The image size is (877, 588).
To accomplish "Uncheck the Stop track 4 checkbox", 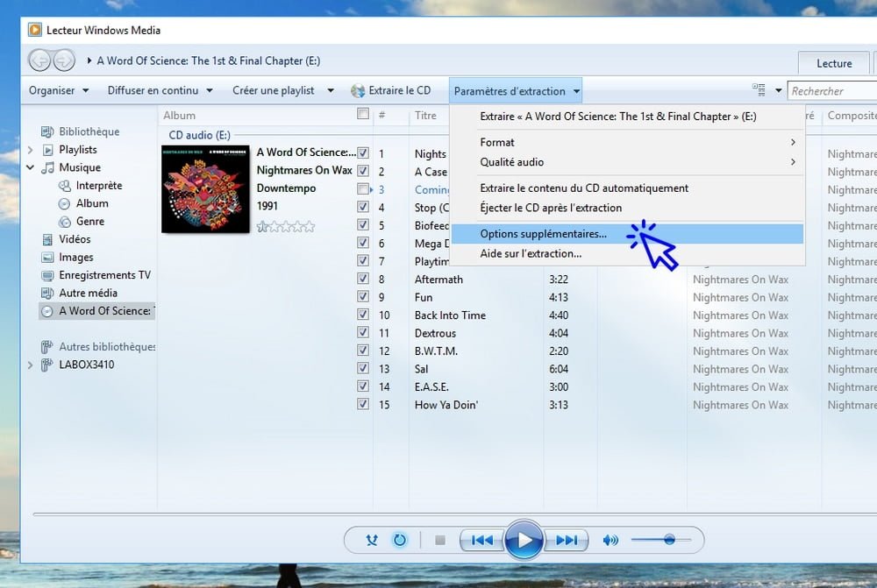I will point(363,207).
